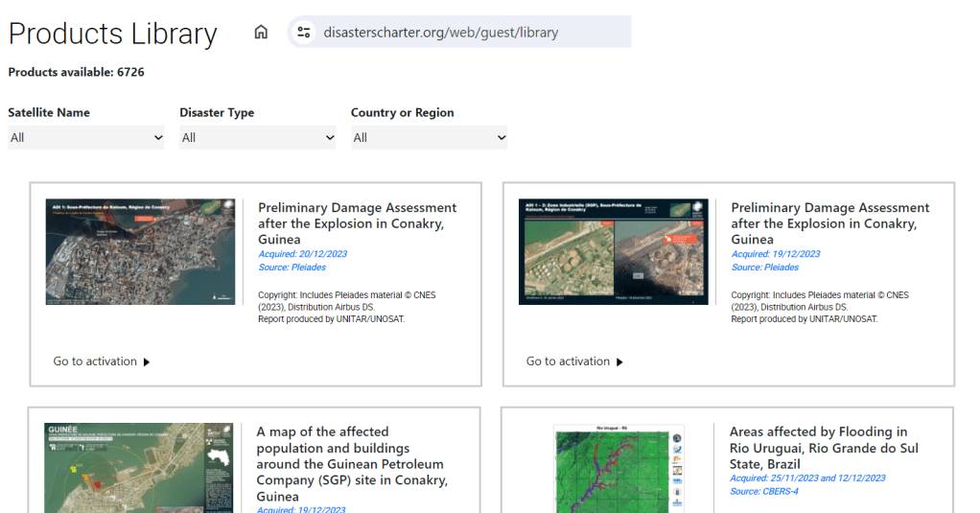The height and width of the screenshot is (513, 980).
Task: Click the site settings icon in address bar
Action: tap(304, 33)
